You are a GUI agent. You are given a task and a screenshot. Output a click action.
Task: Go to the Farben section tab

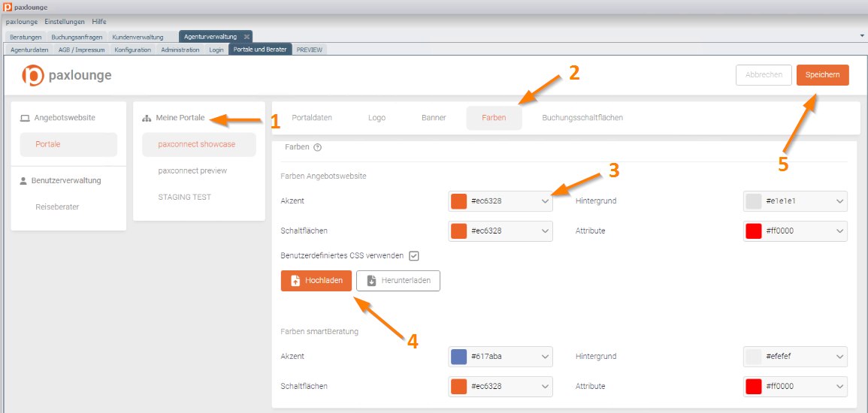(494, 118)
